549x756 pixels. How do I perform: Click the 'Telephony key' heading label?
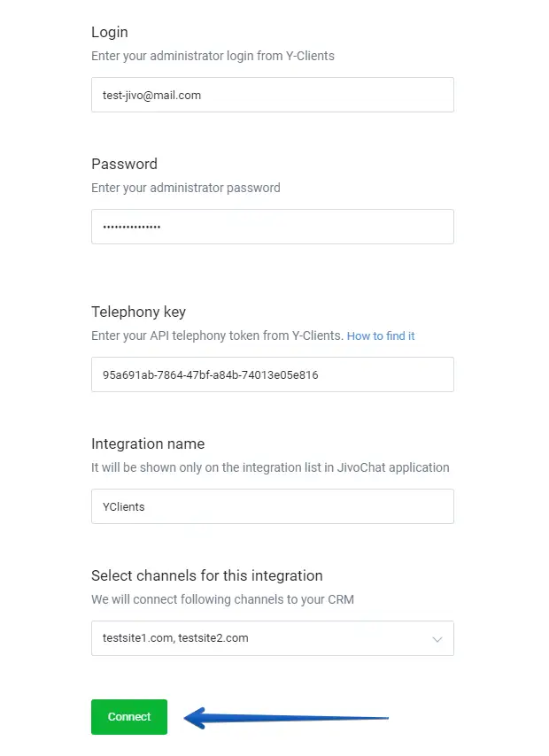[x=138, y=312]
